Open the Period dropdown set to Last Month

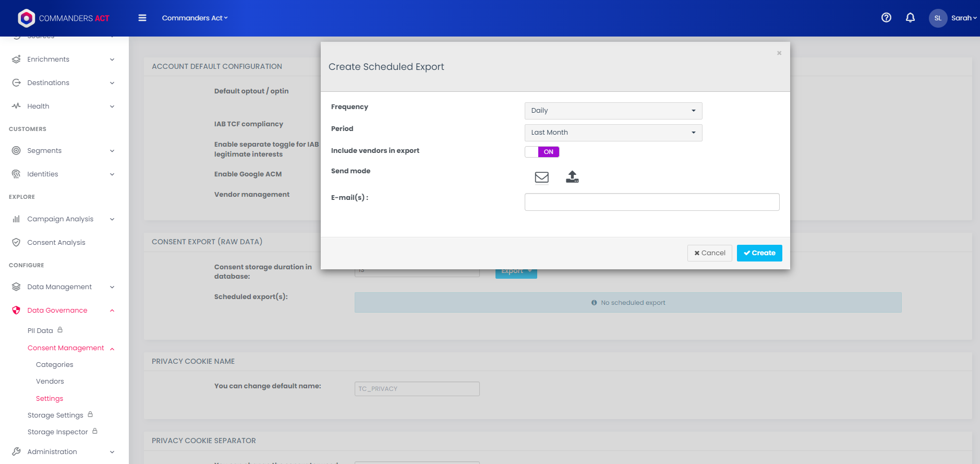pyautogui.click(x=613, y=133)
